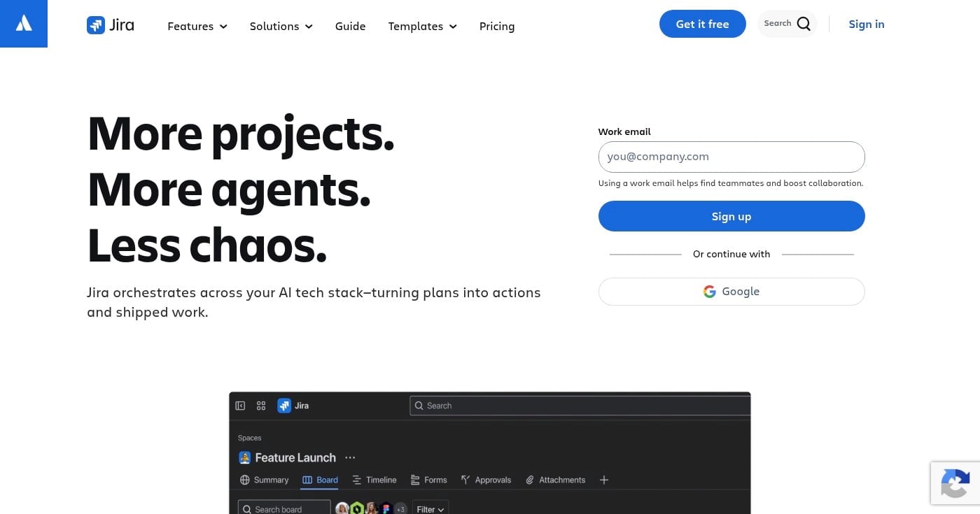Click the blue Sign up button

tap(731, 216)
